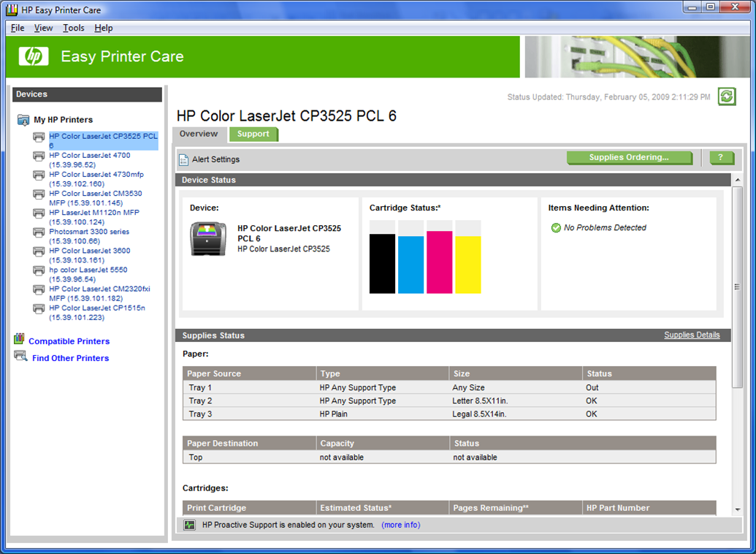Viewport: 756px width, 554px height.
Task: Click the Supplies Ordering button
Action: [629, 158]
